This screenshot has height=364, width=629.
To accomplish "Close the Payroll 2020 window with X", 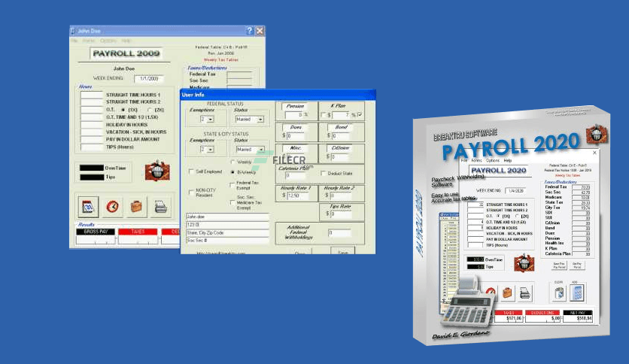I will click(x=594, y=153).
